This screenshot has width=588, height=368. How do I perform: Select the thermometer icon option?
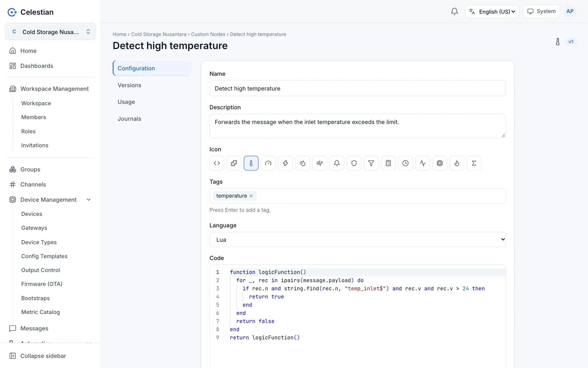pos(251,163)
